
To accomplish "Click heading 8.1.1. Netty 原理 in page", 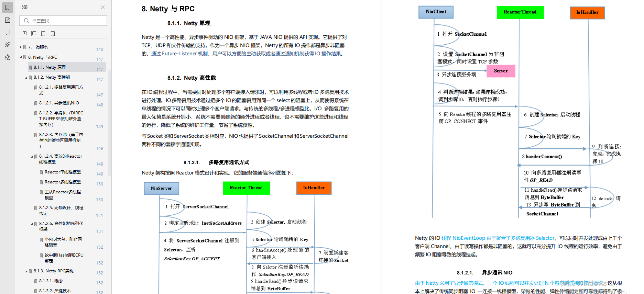I will [x=189, y=23].
